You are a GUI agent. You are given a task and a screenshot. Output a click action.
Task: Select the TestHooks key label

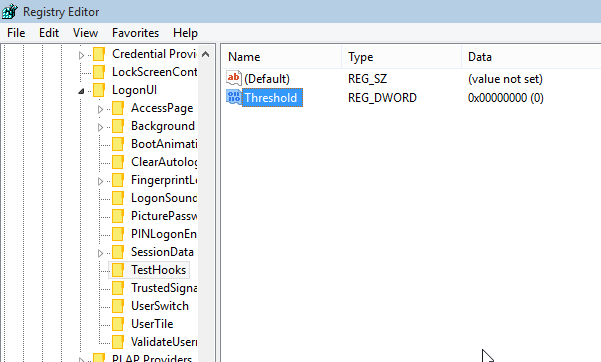pyautogui.click(x=159, y=270)
